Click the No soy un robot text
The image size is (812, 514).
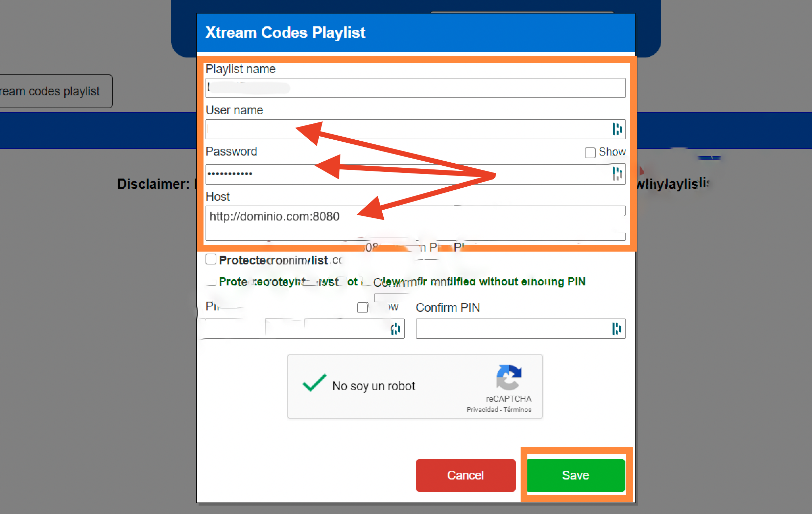coord(374,386)
